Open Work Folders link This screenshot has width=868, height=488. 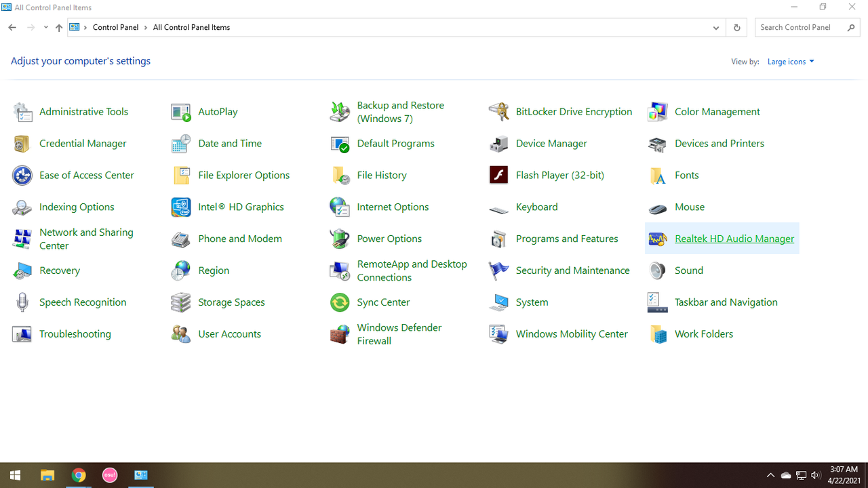(x=704, y=334)
